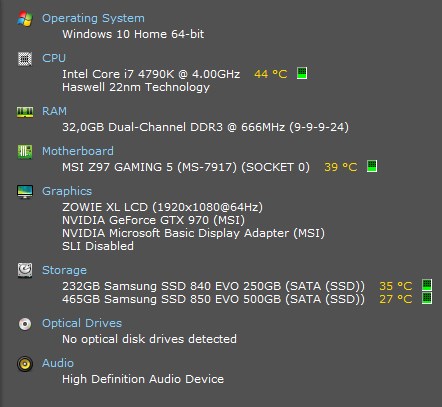Viewport: 442px width, 407px height.
Task: Click the Motherboard circuit icon
Action: (25, 152)
